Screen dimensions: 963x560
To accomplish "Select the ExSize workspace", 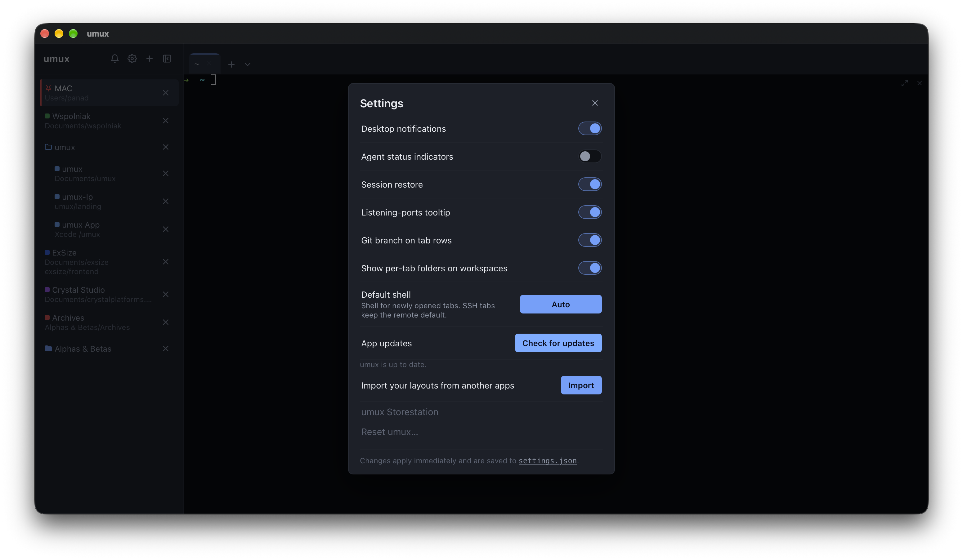I will click(109, 262).
